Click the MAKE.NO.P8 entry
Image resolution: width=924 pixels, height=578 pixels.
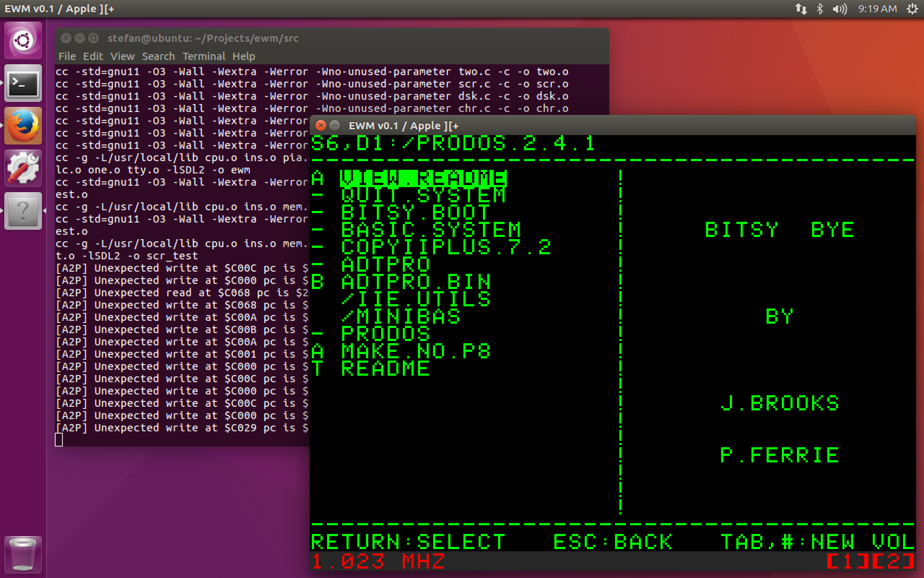click(415, 351)
